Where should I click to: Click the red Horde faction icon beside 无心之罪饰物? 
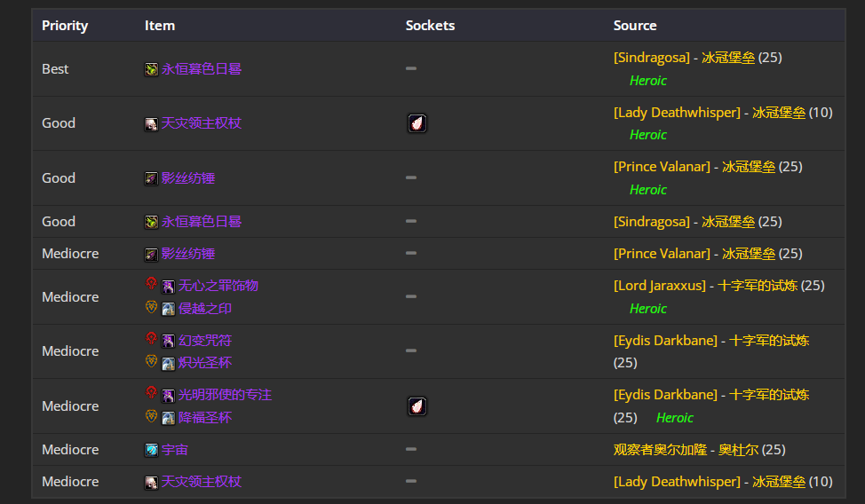click(151, 285)
